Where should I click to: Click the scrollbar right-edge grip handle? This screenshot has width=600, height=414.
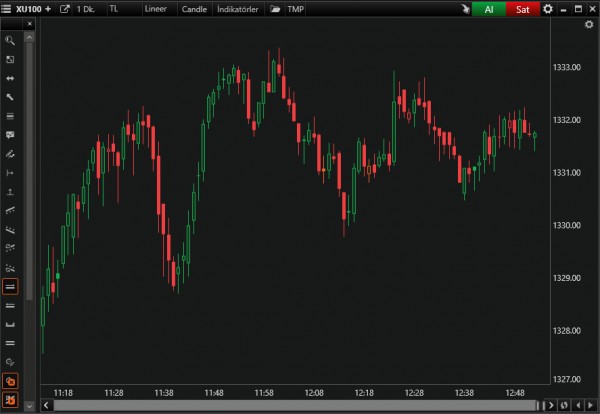point(540,405)
